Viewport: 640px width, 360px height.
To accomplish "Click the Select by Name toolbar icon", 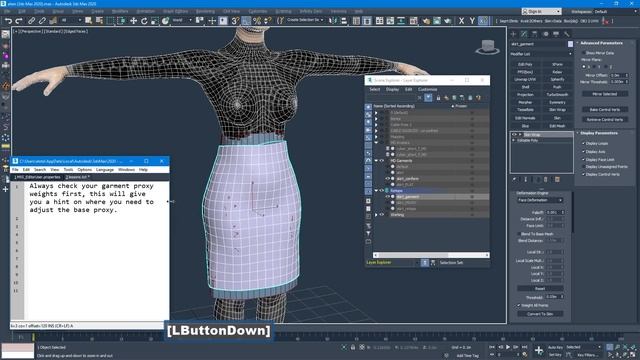I will [x=99, y=21].
